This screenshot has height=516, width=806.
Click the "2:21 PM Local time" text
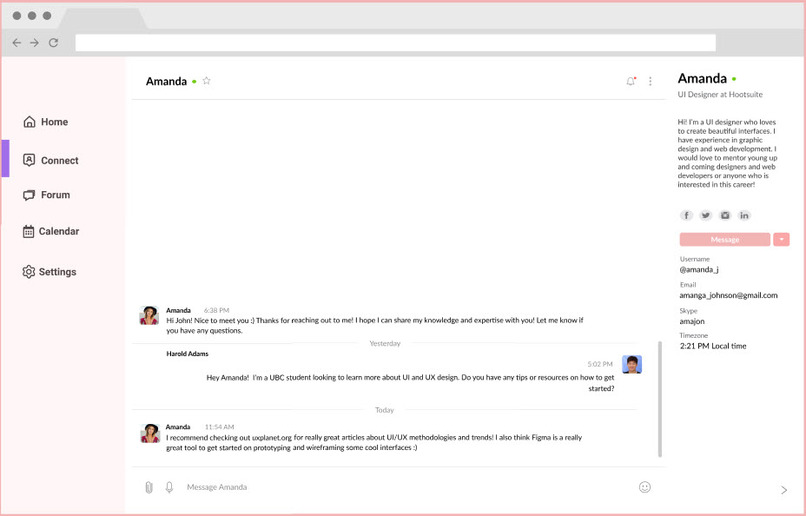[x=713, y=346]
